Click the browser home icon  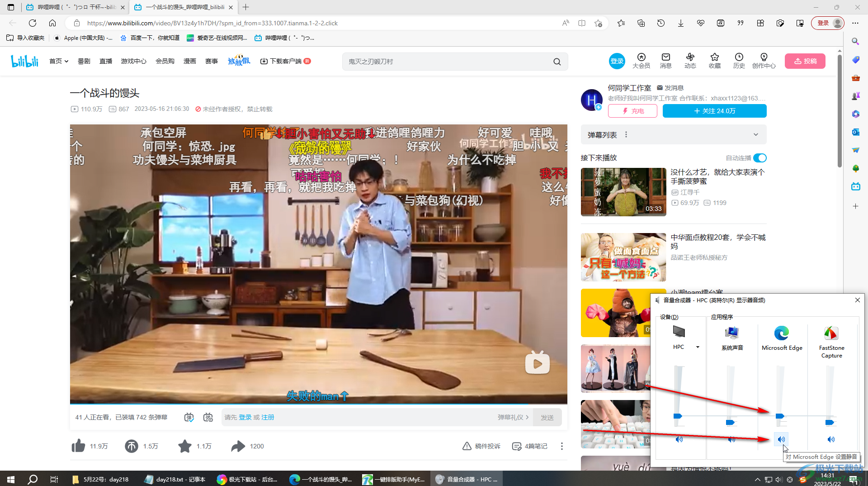pyautogui.click(x=52, y=23)
